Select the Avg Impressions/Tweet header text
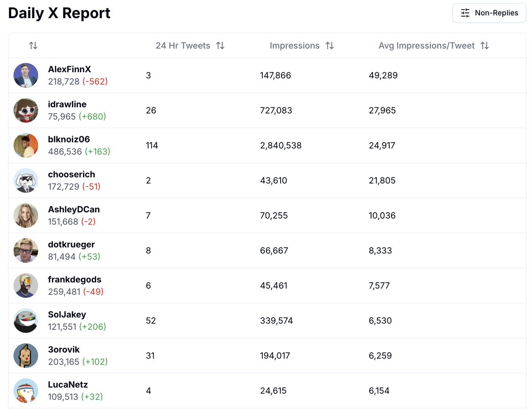This screenshot has height=410, width=532. (426, 46)
